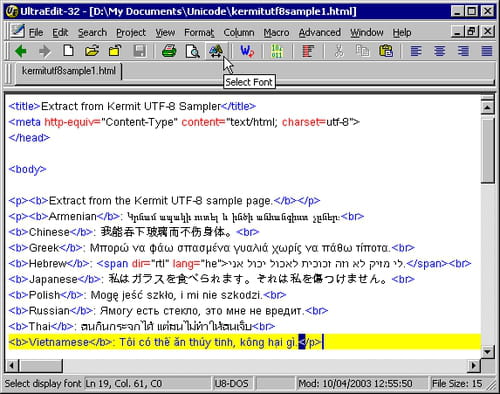Print the document with printer icon
This screenshot has height=394, width=500.
click(169, 51)
